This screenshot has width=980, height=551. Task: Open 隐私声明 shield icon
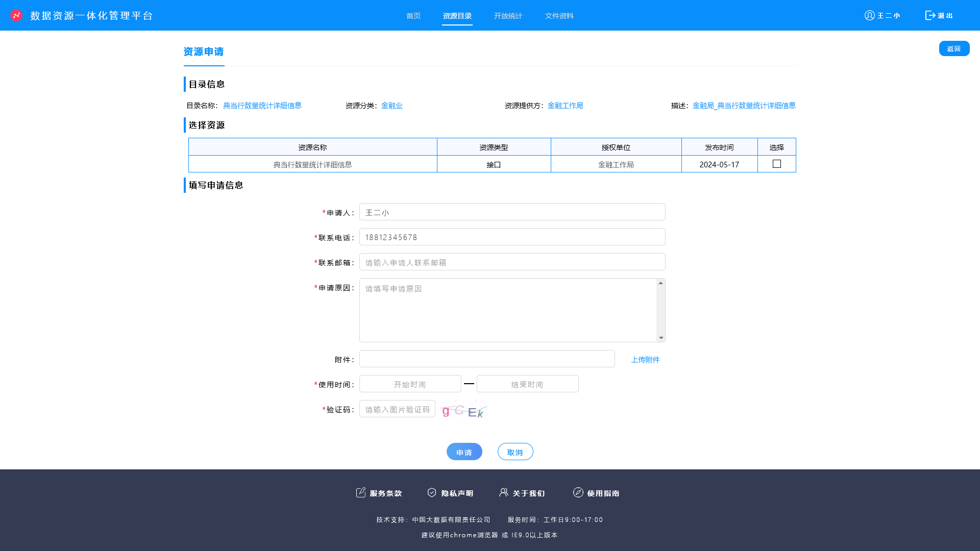432,492
